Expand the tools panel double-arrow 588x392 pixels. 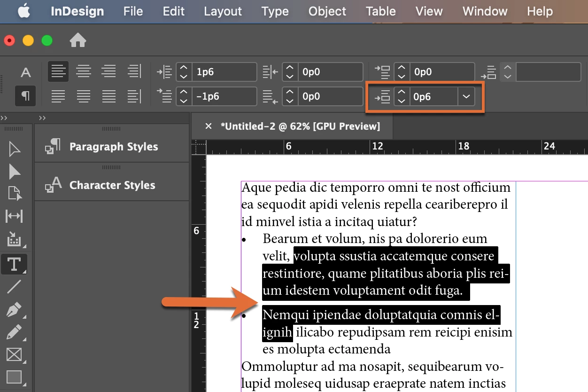(x=3, y=118)
